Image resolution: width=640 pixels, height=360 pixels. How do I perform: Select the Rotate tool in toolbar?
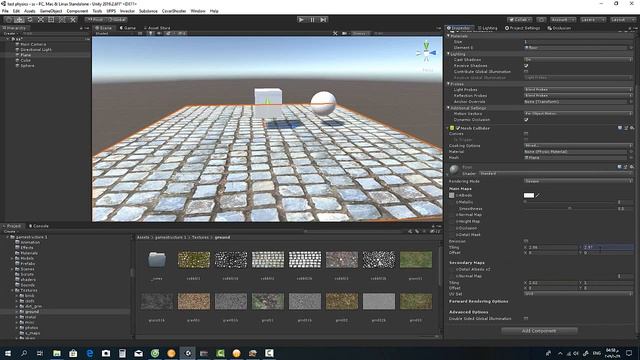tap(30, 20)
